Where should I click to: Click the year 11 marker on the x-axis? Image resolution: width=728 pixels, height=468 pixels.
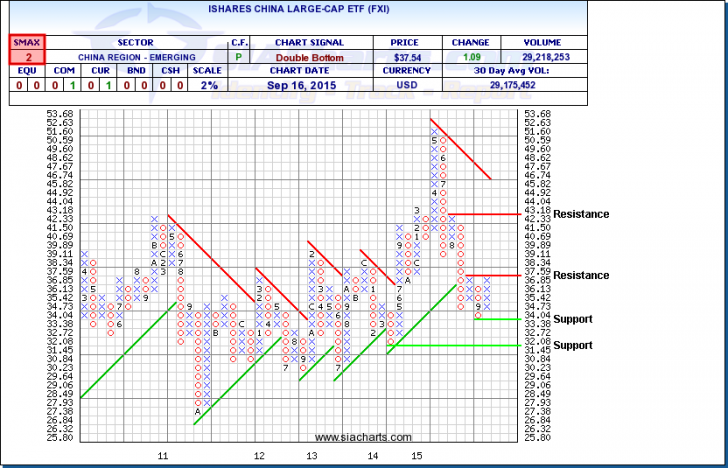(161, 455)
